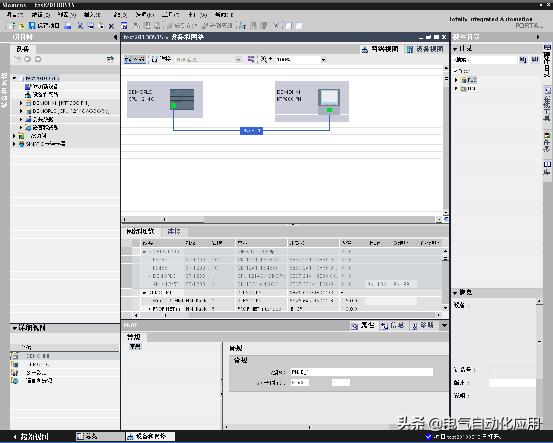Click the green Ethernet port on the HMI
This screenshot has height=443, width=553.
point(329,110)
